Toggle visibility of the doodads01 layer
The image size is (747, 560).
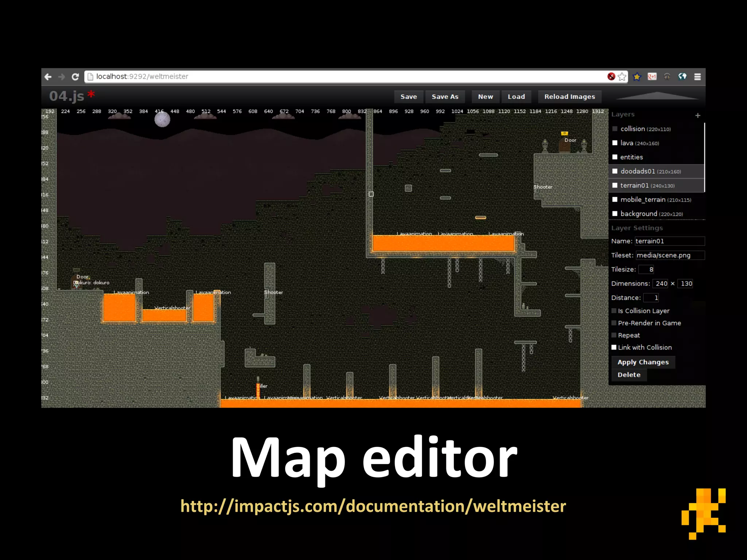coord(615,171)
